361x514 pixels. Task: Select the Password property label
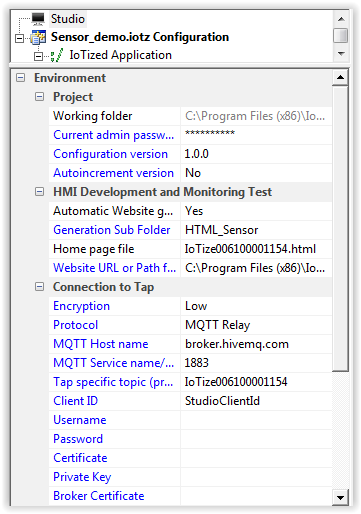coord(78,439)
